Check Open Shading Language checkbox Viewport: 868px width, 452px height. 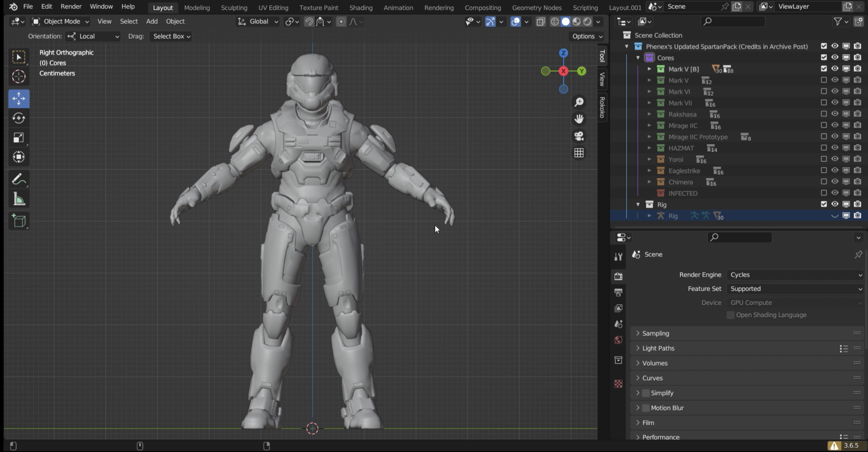coord(731,315)
